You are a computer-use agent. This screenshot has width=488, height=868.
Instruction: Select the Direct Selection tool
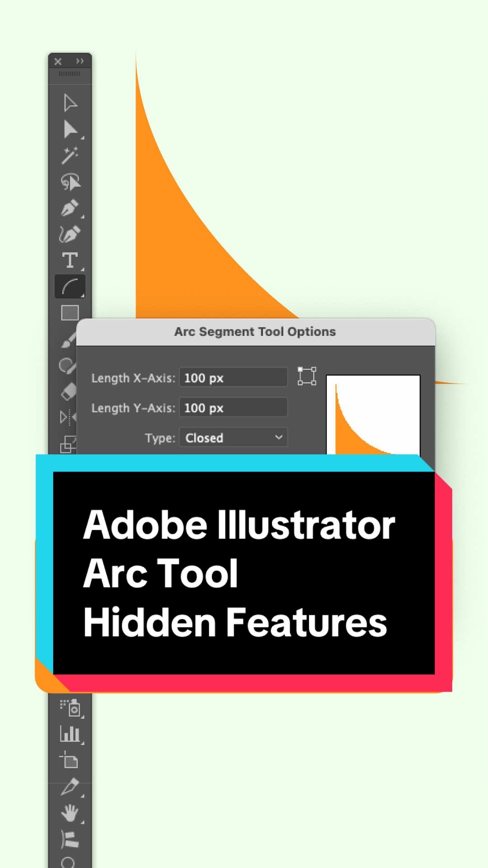click(70, 130)
